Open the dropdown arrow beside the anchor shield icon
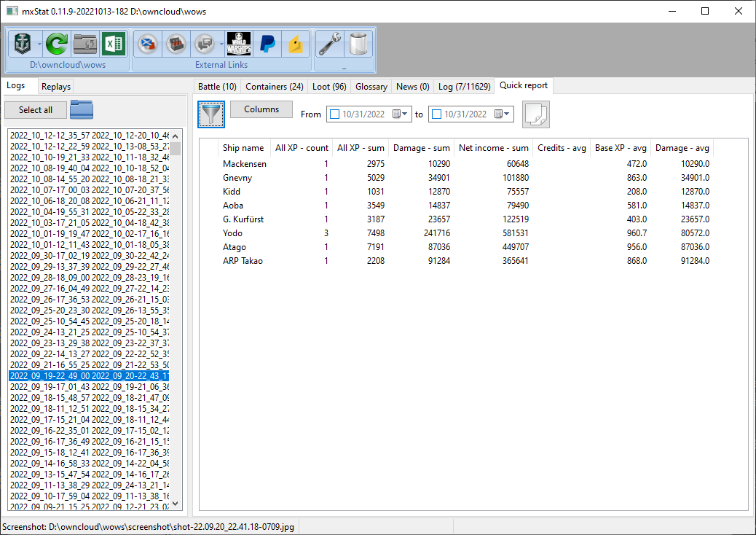Image resolution: width=756 pixels, height=535 pixels. click(39, 44)
